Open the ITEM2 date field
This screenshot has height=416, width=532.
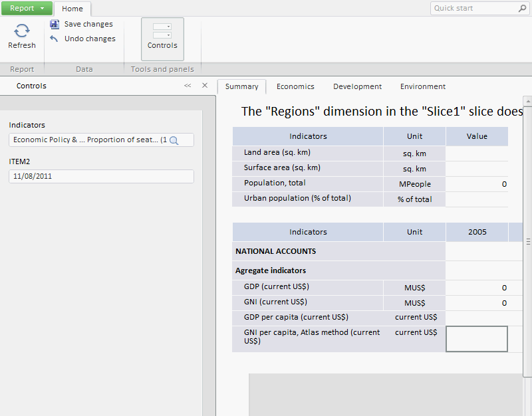click(x=101, y=176)
